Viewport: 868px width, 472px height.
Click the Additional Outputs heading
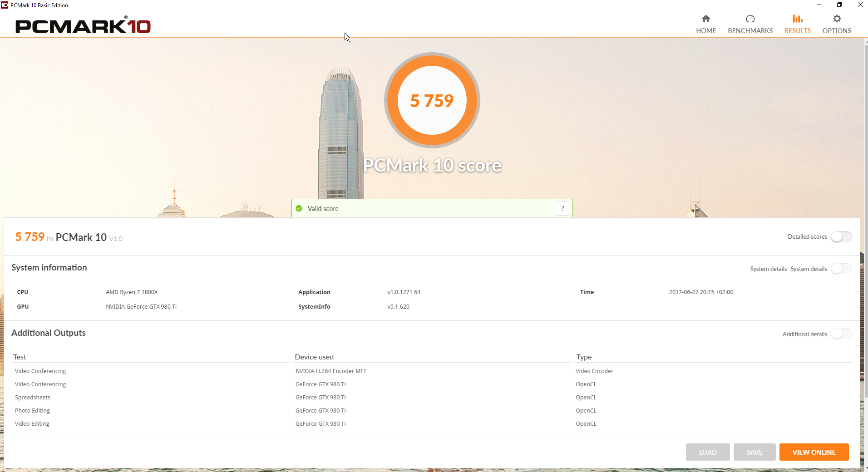click(49, 333)
